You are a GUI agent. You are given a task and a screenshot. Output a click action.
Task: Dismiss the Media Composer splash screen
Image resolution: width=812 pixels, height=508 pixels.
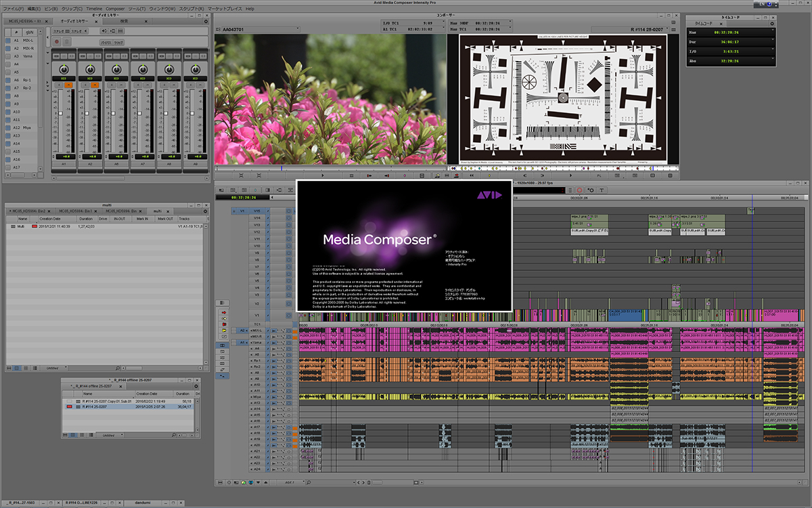[x=405, y=245]
